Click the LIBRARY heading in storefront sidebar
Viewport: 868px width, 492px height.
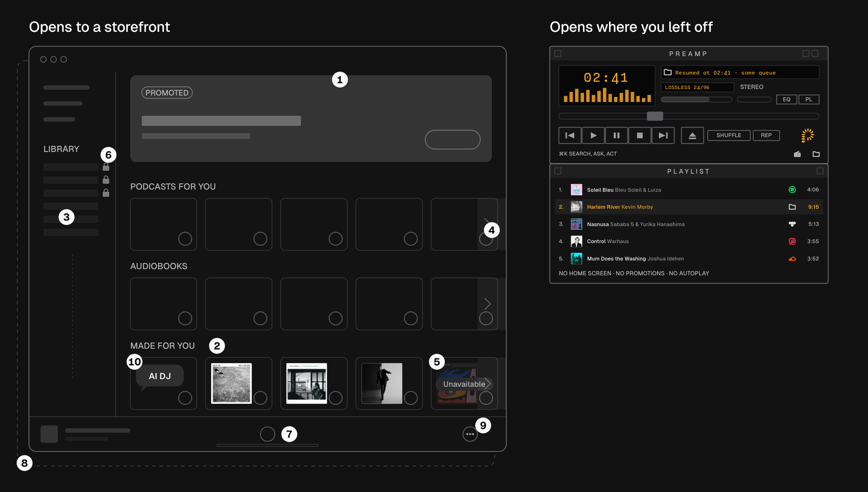61,149
